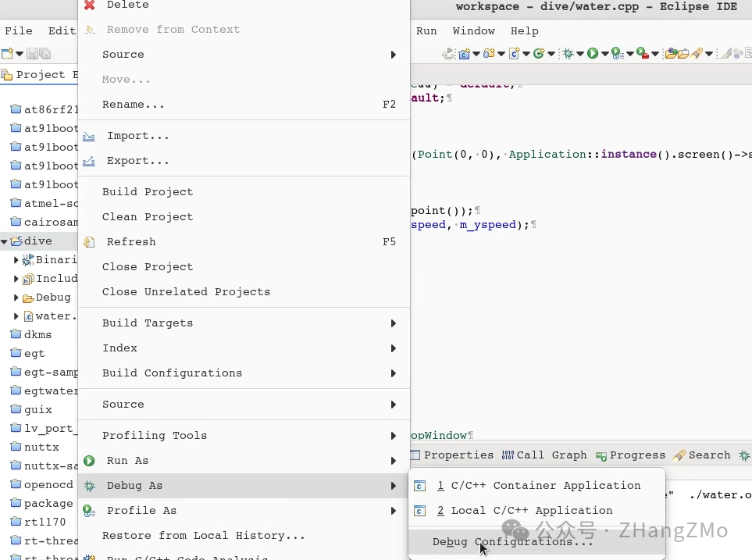Open the Window menu
752x560 pixels.
(x=474, y=30)
